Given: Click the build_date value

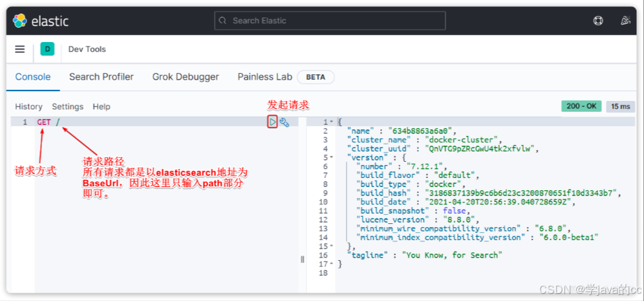Looking at the screenshot, I should tap(498, 202).
